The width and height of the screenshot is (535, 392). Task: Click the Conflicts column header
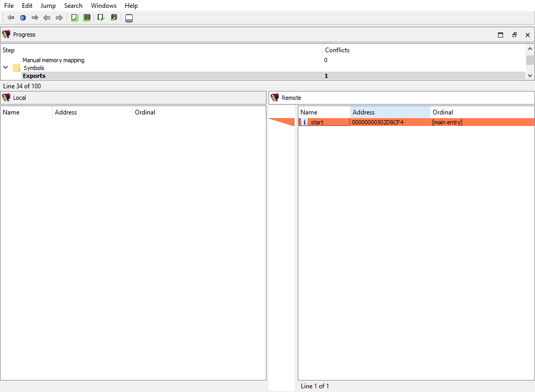click(x=338, y=50)
